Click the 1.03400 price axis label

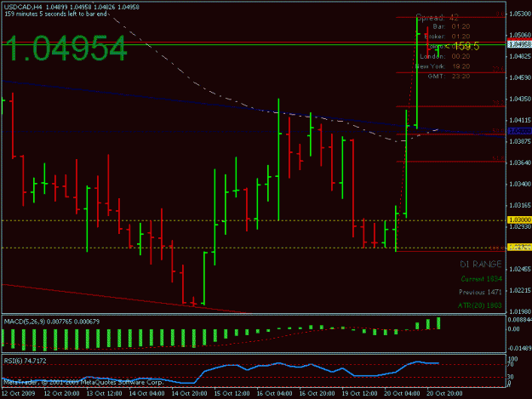520,184
